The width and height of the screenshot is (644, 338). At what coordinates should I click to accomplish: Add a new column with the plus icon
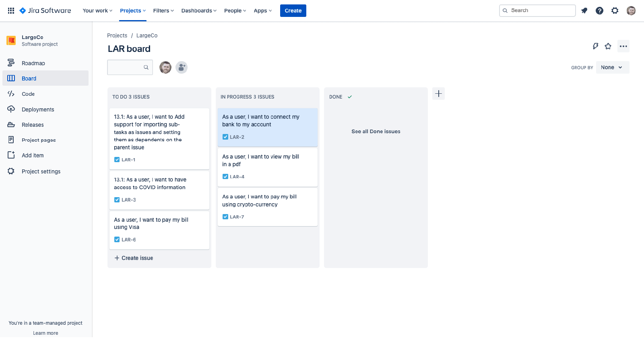[438, 94]
